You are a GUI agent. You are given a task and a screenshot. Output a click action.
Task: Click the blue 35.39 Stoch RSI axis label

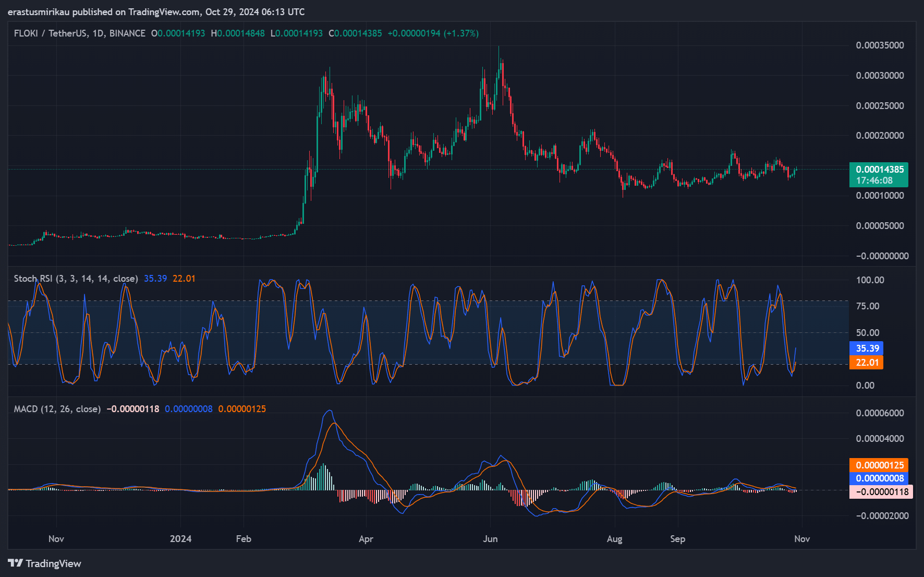tap(866, 348)
